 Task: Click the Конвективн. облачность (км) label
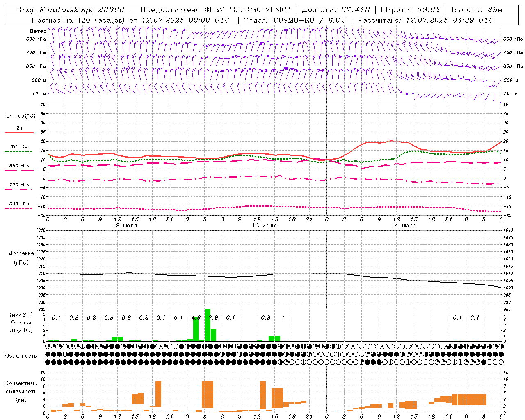point(21,391)
